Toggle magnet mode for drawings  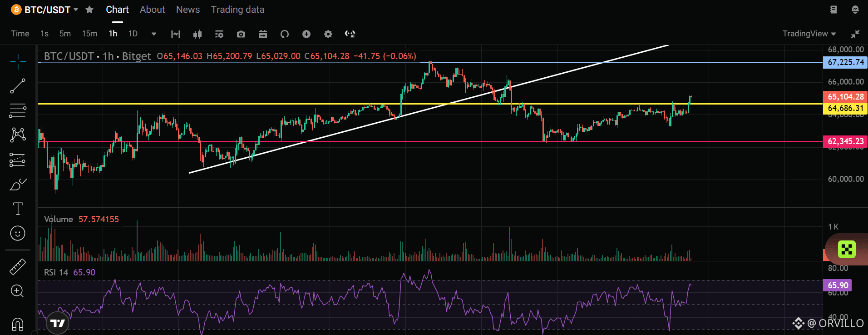coord(17,324)
